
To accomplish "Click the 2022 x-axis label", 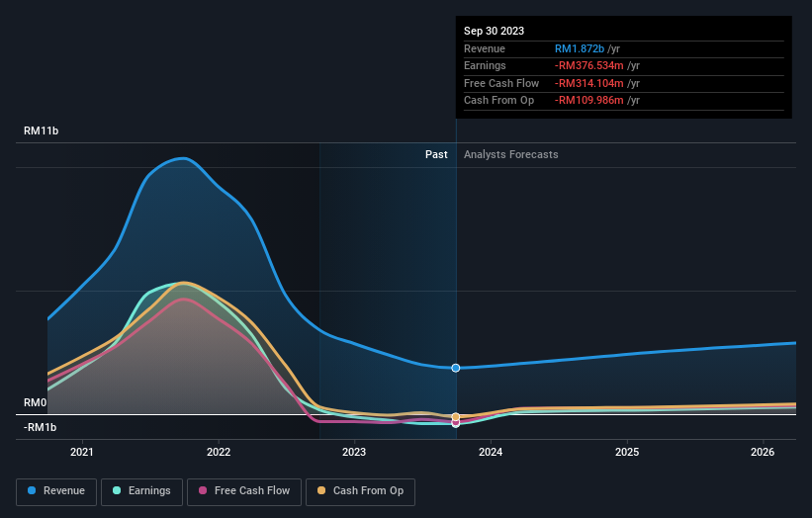I will point(219,452).
